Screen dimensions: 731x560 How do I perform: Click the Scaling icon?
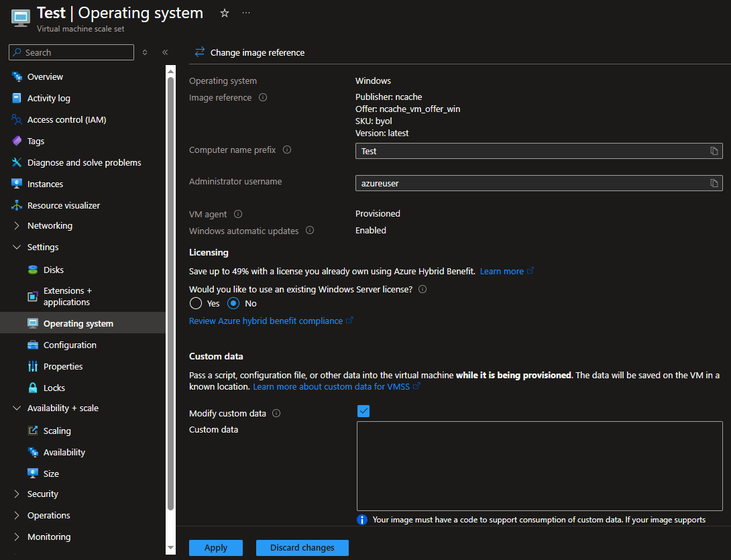pyautogui.click(x=33, y=431)
